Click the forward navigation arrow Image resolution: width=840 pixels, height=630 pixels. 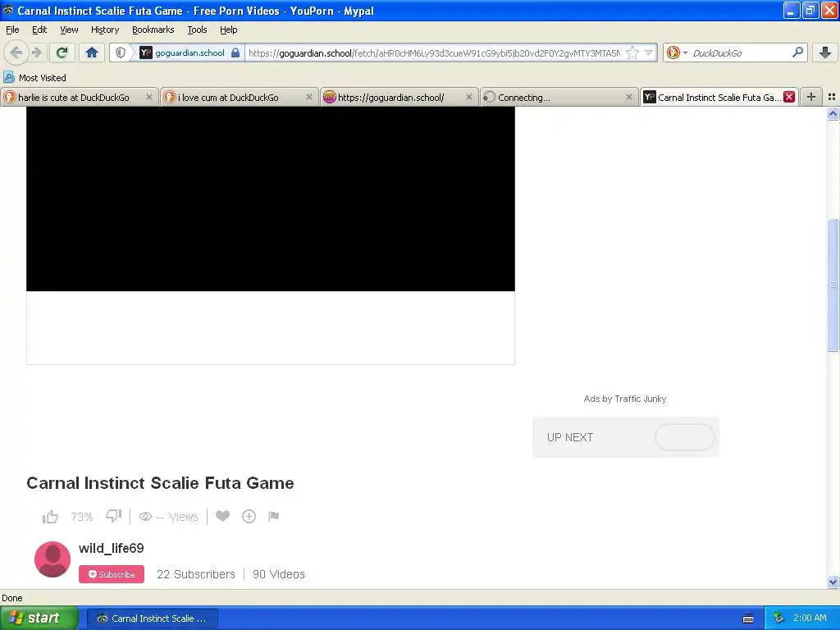tap(36, 52)
